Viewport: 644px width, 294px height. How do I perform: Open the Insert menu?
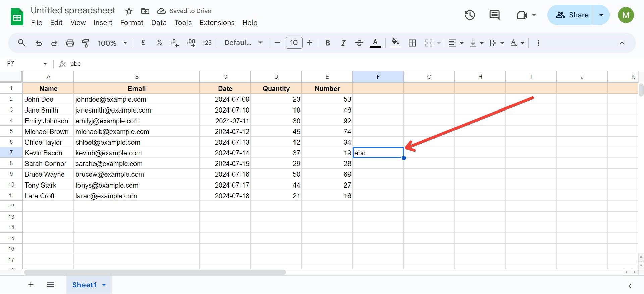pos(103,23)
